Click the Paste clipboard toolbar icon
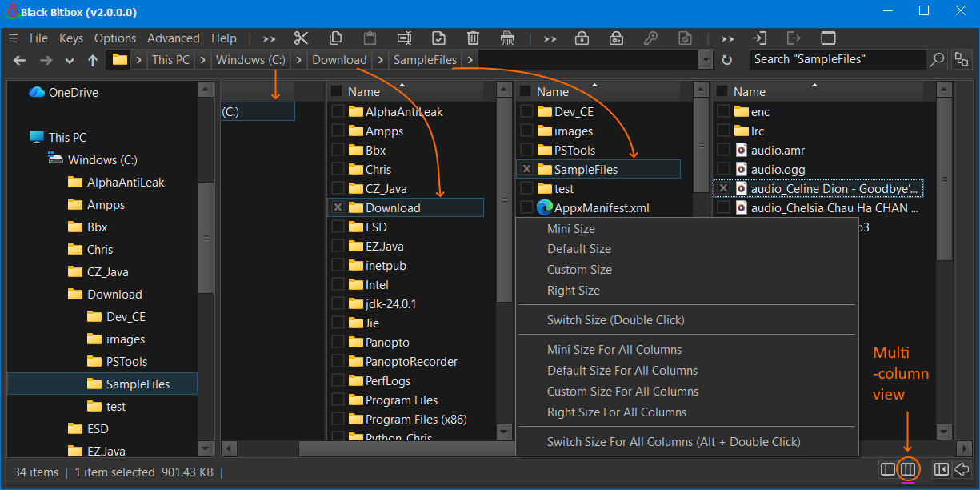Image resolution: width=980 pixels, height=490 pixels. click(370, 38)
